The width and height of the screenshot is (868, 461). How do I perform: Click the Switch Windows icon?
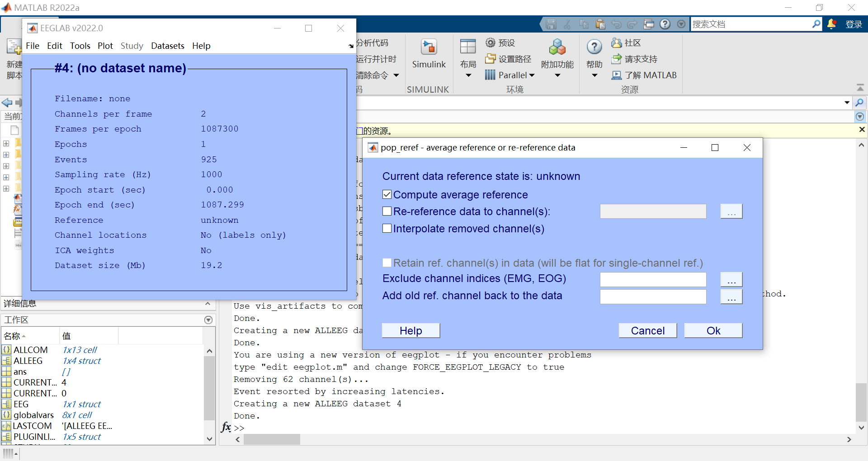pos(649,24)
